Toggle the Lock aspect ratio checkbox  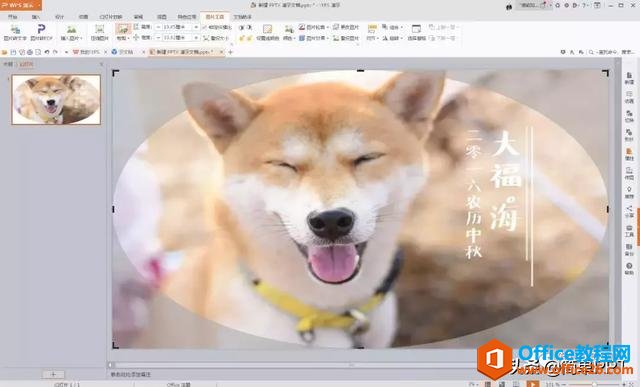coord(205,27)
